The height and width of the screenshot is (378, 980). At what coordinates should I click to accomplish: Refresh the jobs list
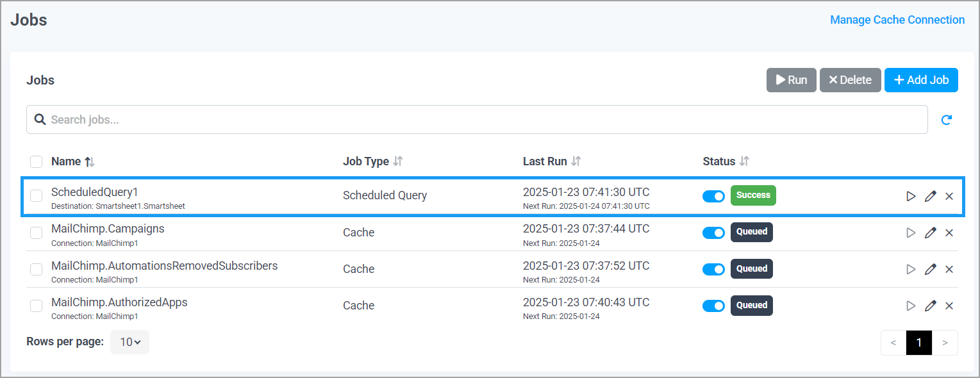coord(947,119)
